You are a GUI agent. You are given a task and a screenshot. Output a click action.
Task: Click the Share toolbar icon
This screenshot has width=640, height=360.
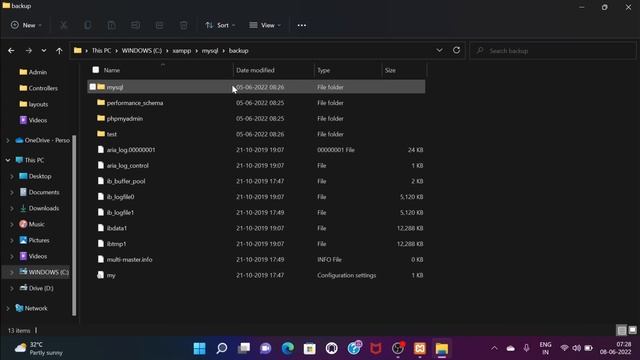(x=160, y=25)
